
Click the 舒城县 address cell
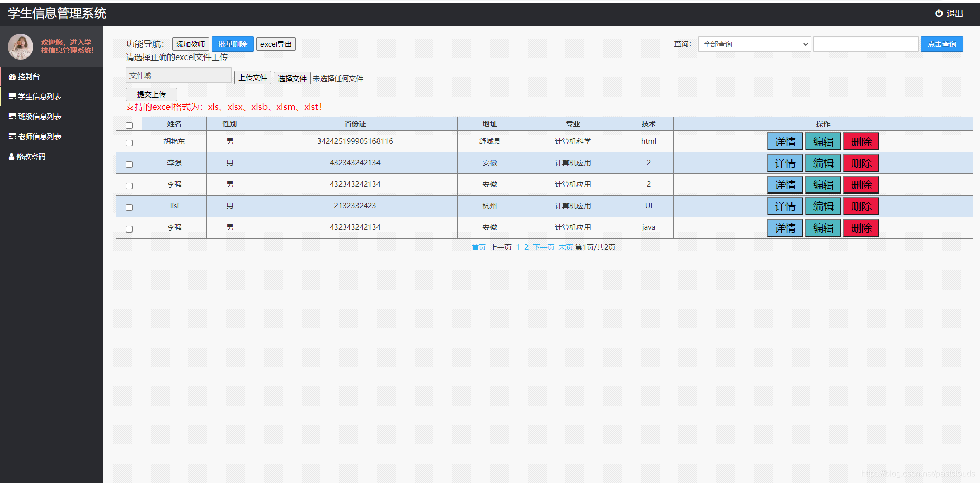[x=489, y=141]
